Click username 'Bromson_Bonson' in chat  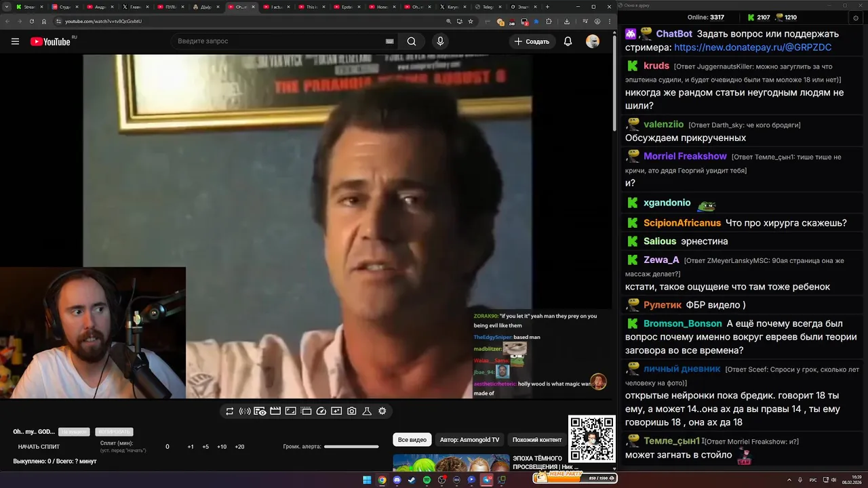(x=682, y=323)
